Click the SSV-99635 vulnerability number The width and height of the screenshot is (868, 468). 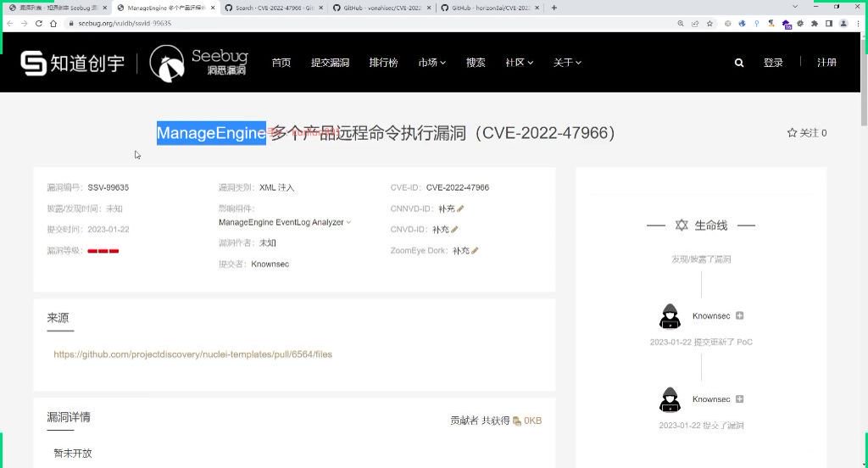[108, 187]
